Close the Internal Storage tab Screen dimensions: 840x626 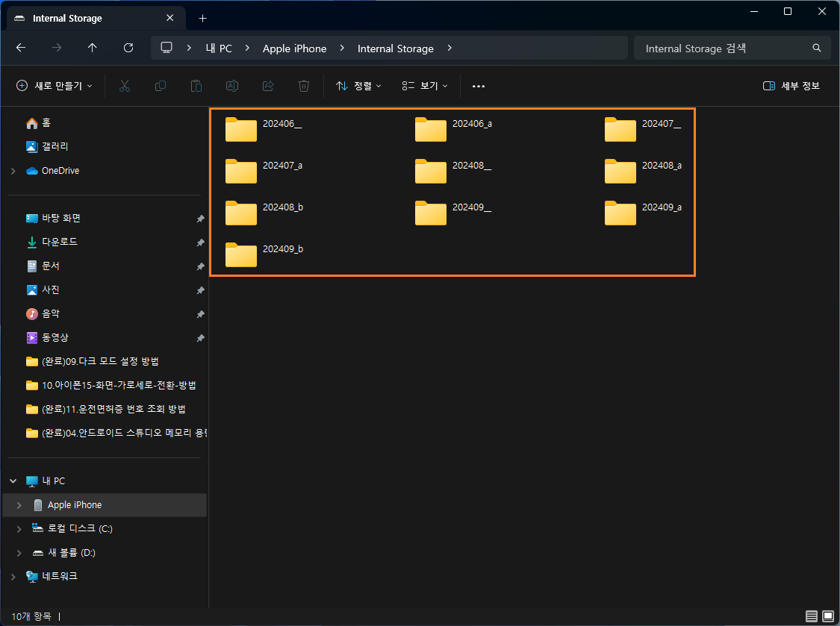pyautogui.click(x=169, y=18)
